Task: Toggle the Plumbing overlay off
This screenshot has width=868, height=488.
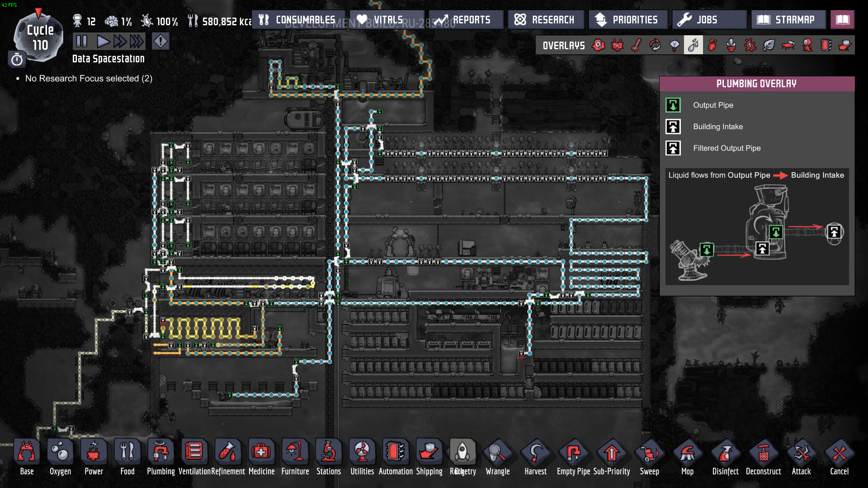Action: pyautogui.click(x=693, y=45)
